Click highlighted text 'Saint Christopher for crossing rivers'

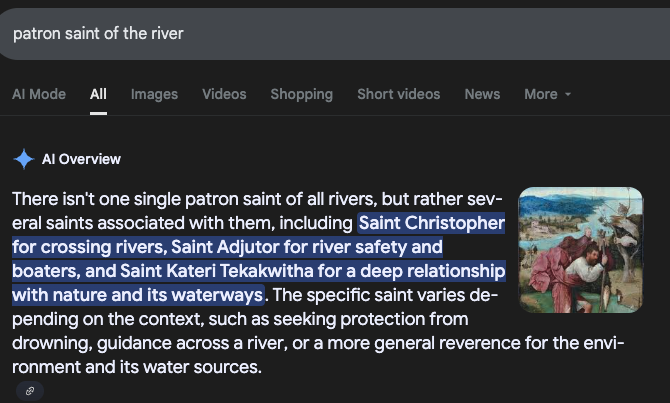(431, 222)
